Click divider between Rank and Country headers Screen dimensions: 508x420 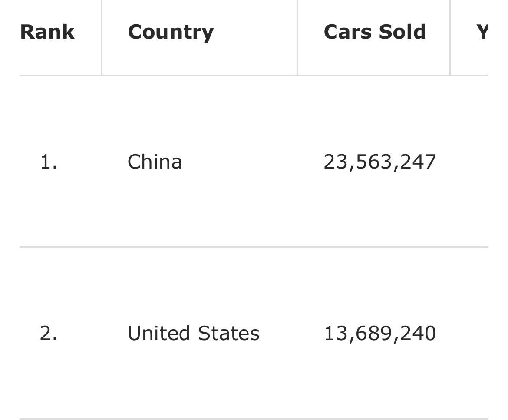[x=102, y=37]
